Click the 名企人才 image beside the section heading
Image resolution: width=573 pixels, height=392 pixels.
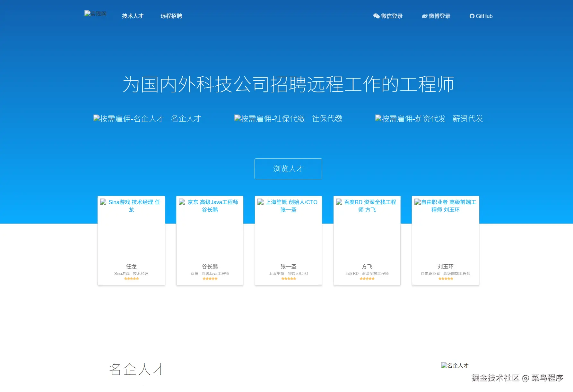(455, 366)
